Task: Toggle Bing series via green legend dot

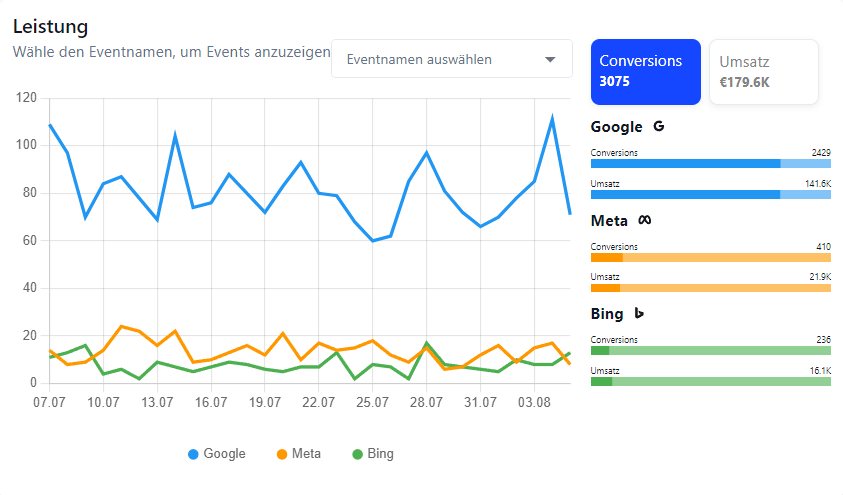Action: click(x=358, y=454)
